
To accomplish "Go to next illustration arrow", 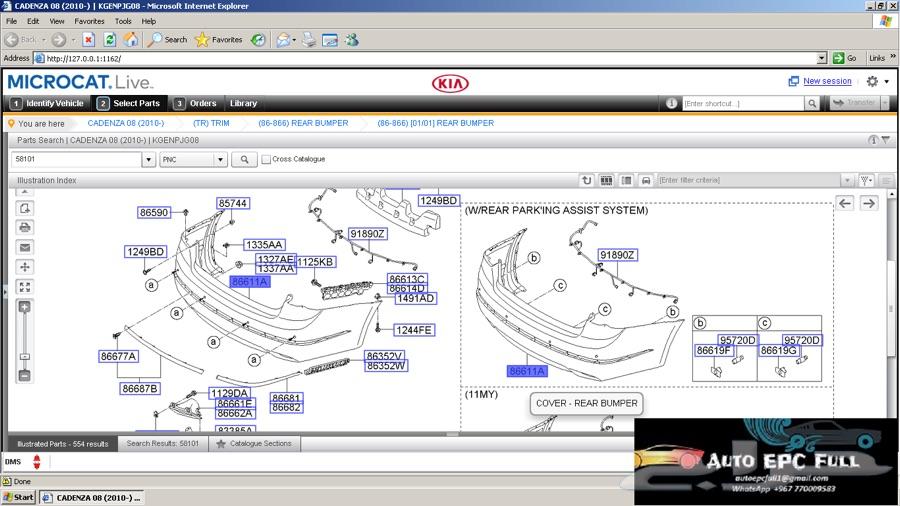I will pos(869,203).
